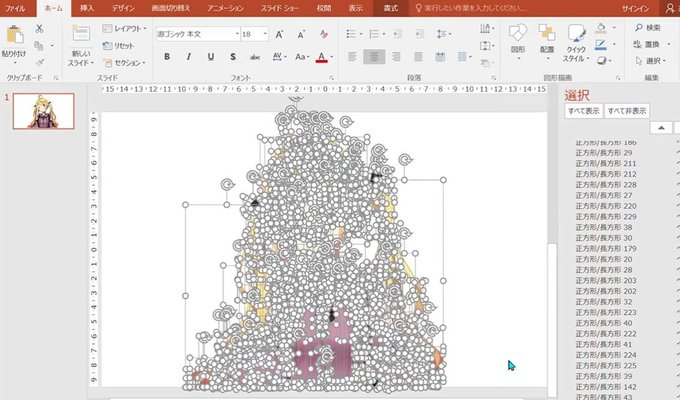The image size is (680, 400).
Task: Click the Shape Outline pen color
Action: coord(601,45)
